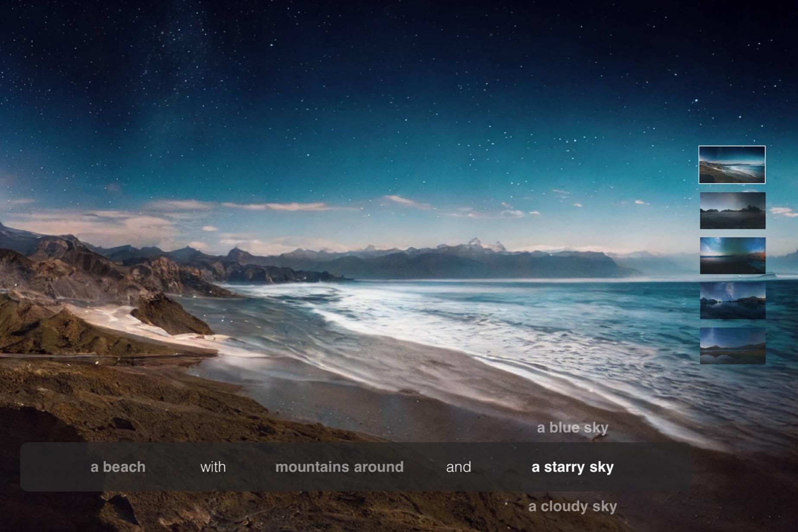This screenshot has height=532, width=798.
Task: Select the phrase 'a beach'
Action: click(118, 467)
